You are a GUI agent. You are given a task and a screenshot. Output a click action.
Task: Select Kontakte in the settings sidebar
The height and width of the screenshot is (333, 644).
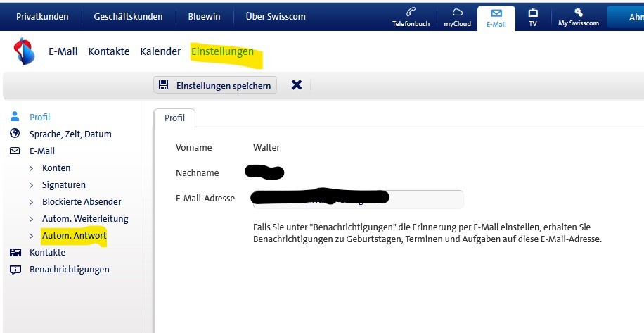click(x=47, y=253)
